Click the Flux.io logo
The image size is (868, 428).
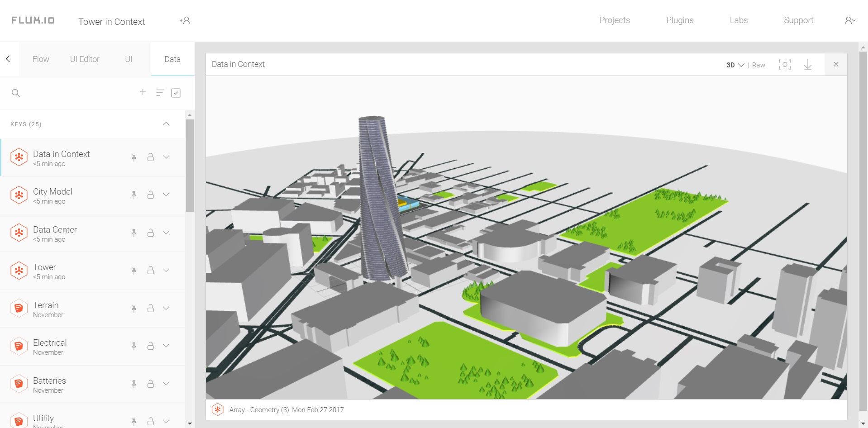[x=33, y=20]
